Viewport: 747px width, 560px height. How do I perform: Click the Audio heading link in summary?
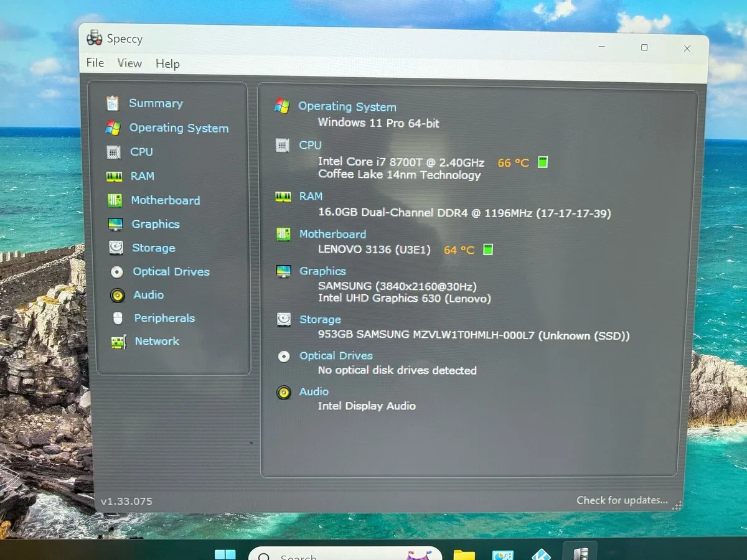coord(314,391)
